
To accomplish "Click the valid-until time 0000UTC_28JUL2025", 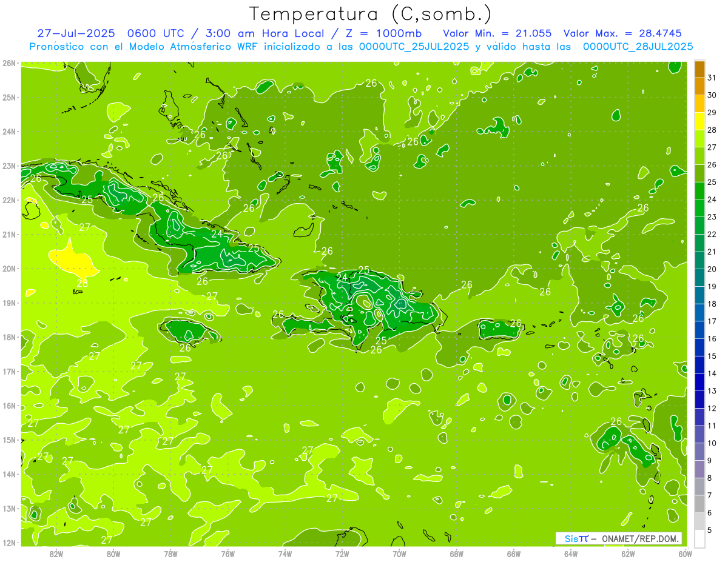I will point(638,46).
